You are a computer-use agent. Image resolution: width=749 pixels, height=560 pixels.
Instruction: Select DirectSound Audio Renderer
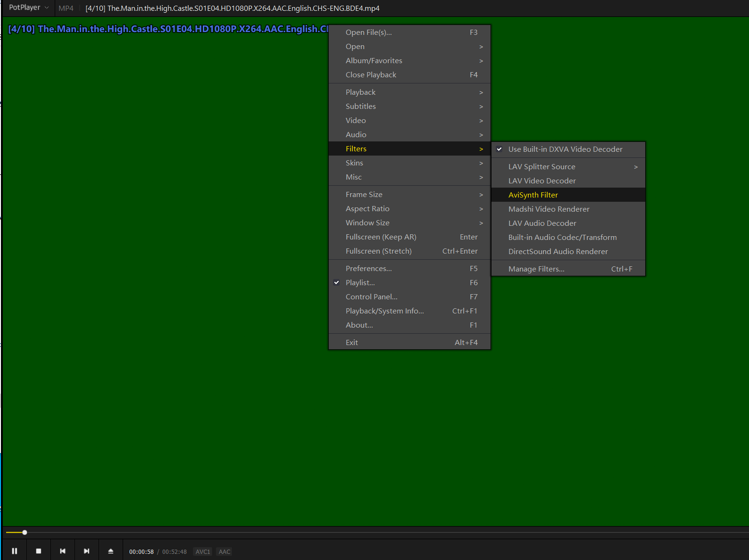pos(568,252)
